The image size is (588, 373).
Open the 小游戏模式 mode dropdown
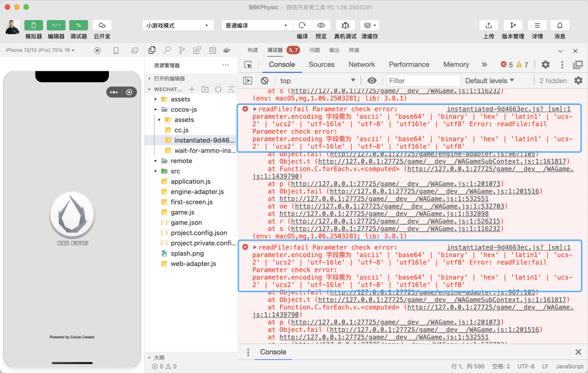(177, 26)
